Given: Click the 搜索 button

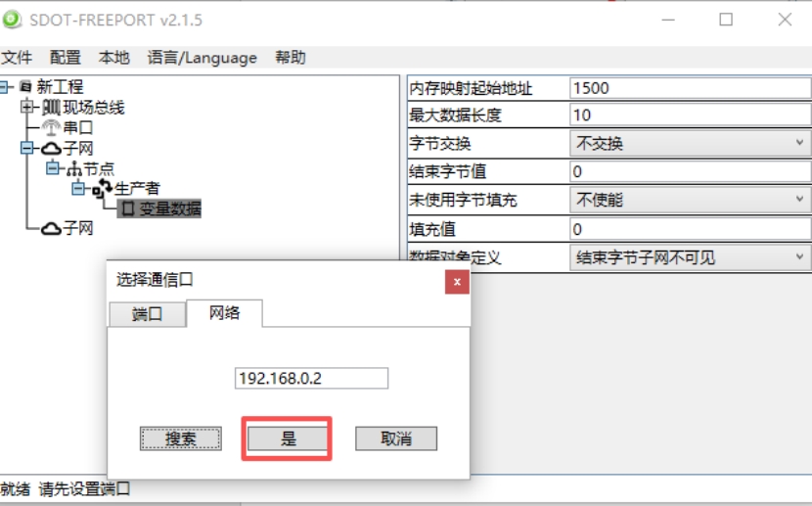Looking at the screenshot, I should coord(181,438).
